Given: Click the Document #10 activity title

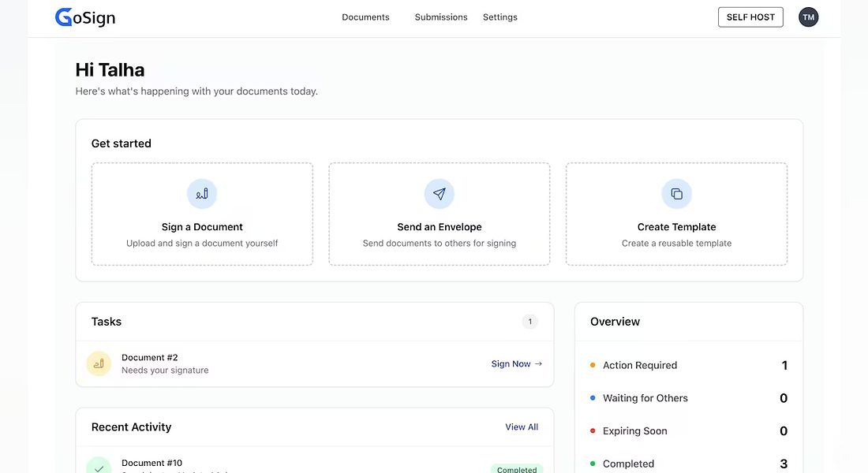Looking at the screenshot, I should (152, 463).
